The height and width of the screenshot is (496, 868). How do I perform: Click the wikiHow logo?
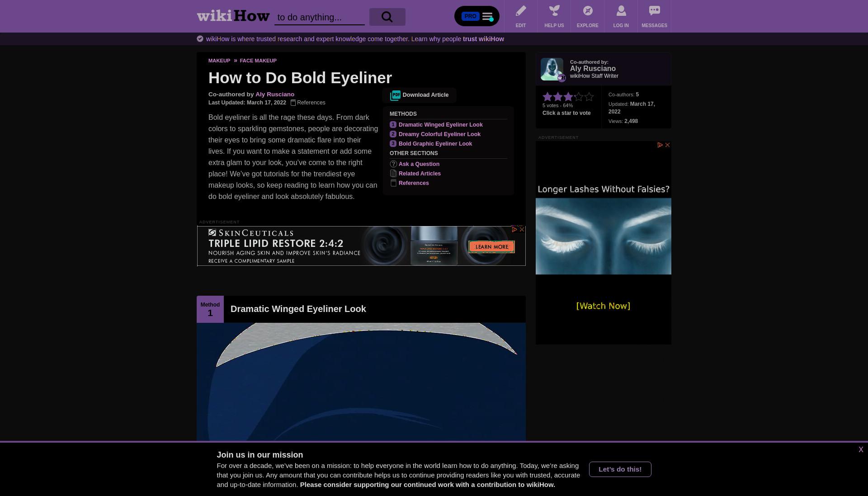coord(233,16)
